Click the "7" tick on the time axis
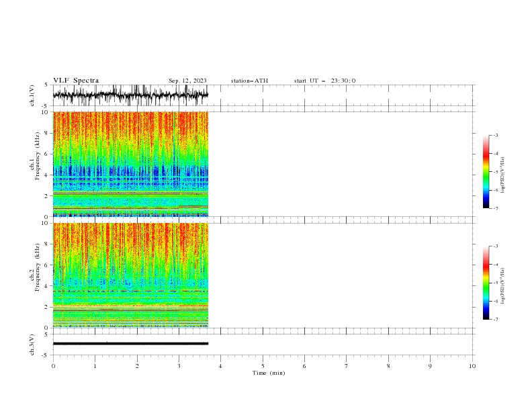 point(347,366)
